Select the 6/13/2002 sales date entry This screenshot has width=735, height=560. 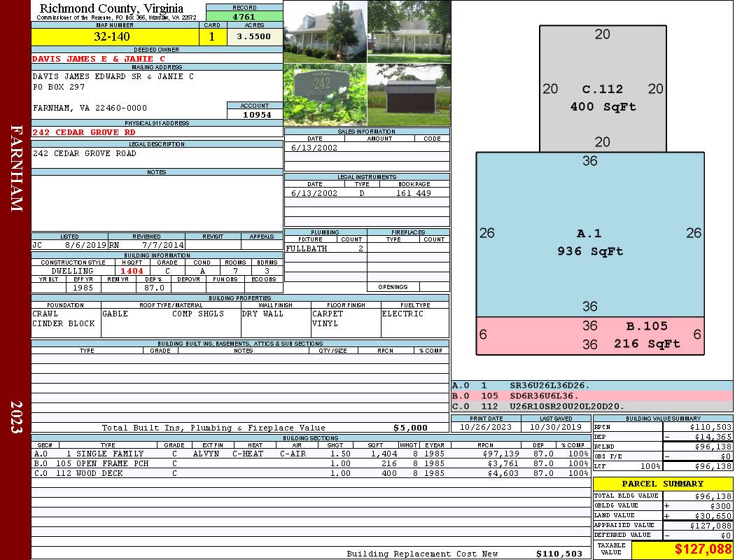click(314, 148)
